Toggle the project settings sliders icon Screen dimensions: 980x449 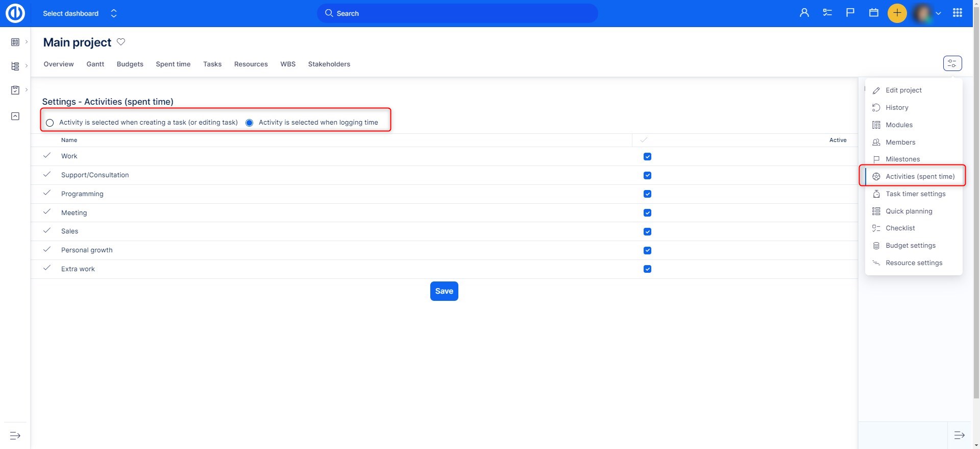[x=952, y=63]
